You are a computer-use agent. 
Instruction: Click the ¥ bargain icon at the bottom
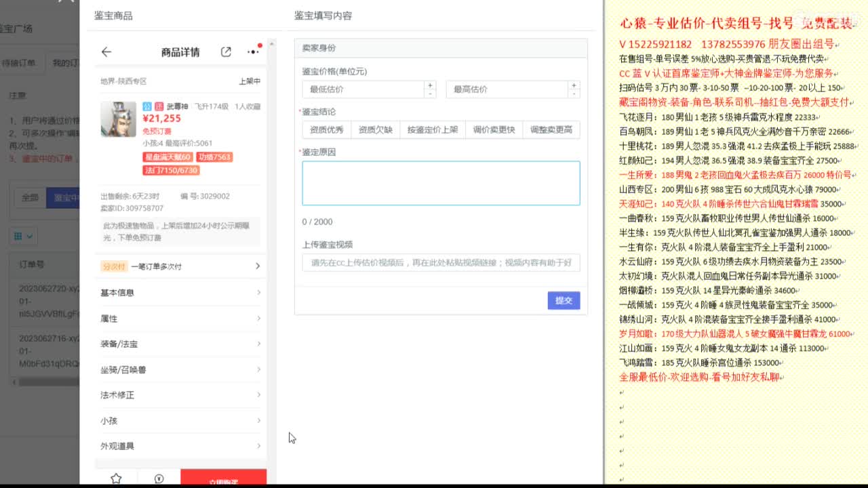[x=159, y=478]
